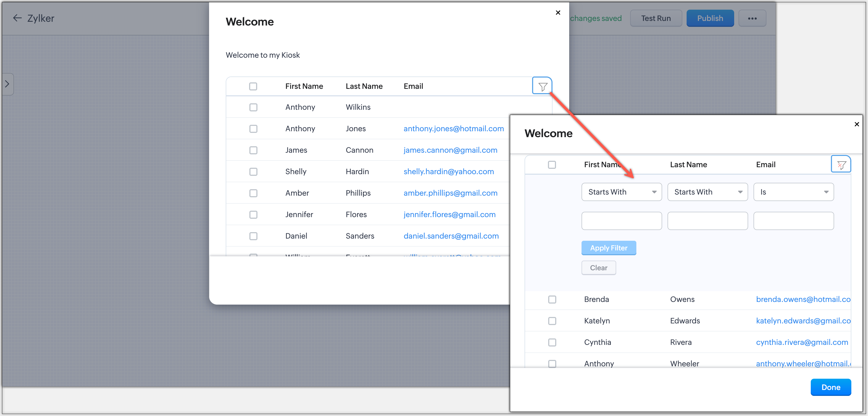Open First Name 'Starts With' condition dropdown
Image resolution: width=868 pixels, height=416 pixels.
pyautogui.click(x=621, y=192)
